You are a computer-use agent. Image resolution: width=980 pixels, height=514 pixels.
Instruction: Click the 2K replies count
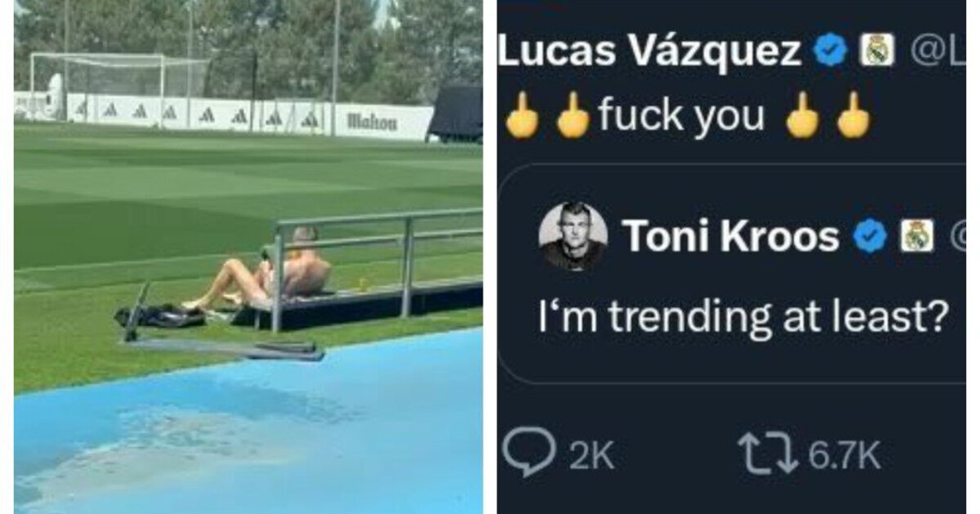(x=592, y=456)
